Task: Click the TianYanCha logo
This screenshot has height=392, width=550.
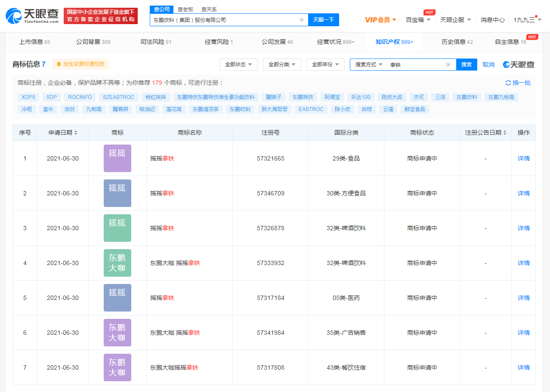Action: tap(32, 16)
